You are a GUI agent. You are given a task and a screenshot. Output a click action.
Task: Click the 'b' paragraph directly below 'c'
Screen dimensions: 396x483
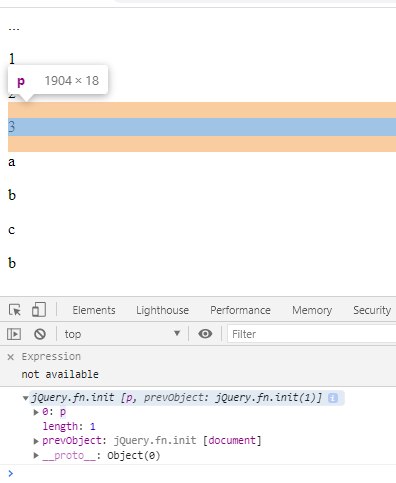point(12,263)
